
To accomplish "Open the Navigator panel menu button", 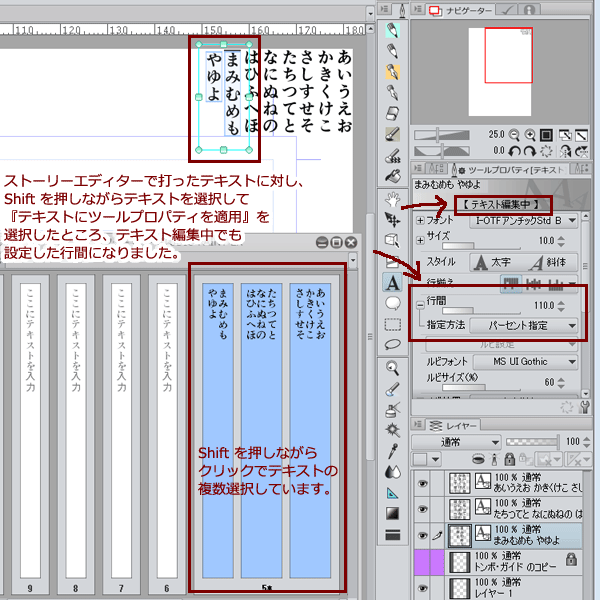I will point(417,9).
